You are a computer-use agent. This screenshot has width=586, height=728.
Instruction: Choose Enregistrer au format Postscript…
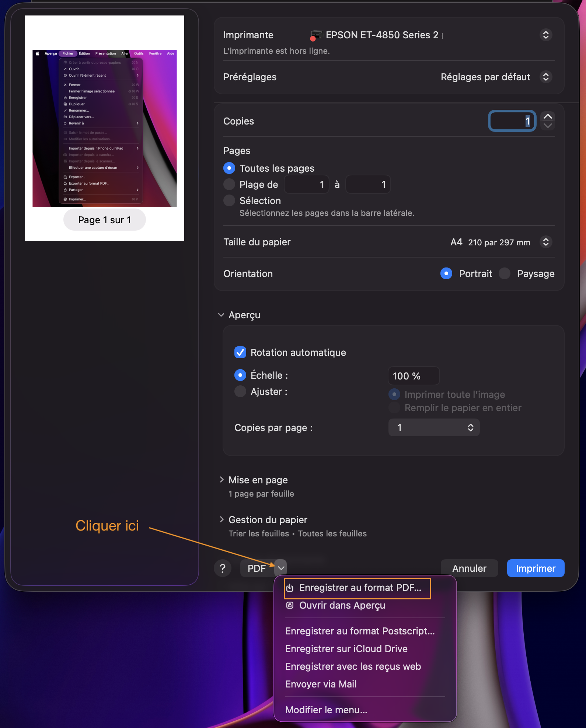360,631
